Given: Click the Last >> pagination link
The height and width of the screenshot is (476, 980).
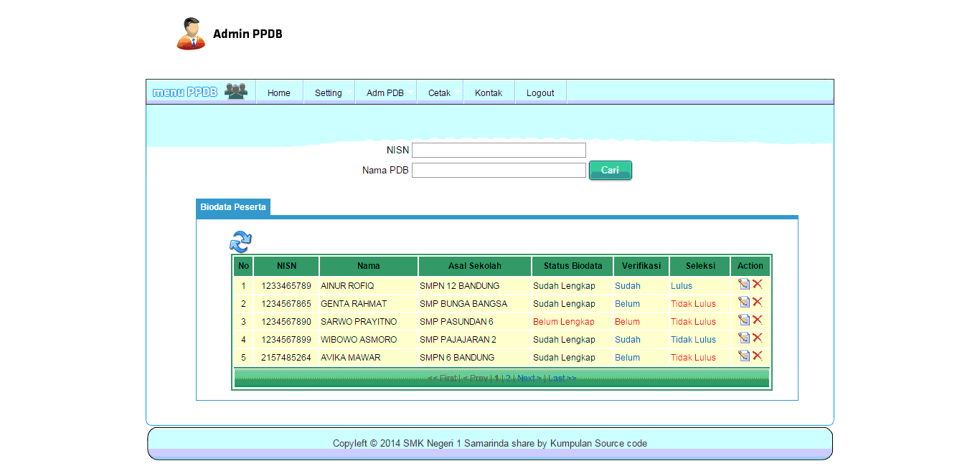Looking at the screenshot, I should click(x=562, y=378).
